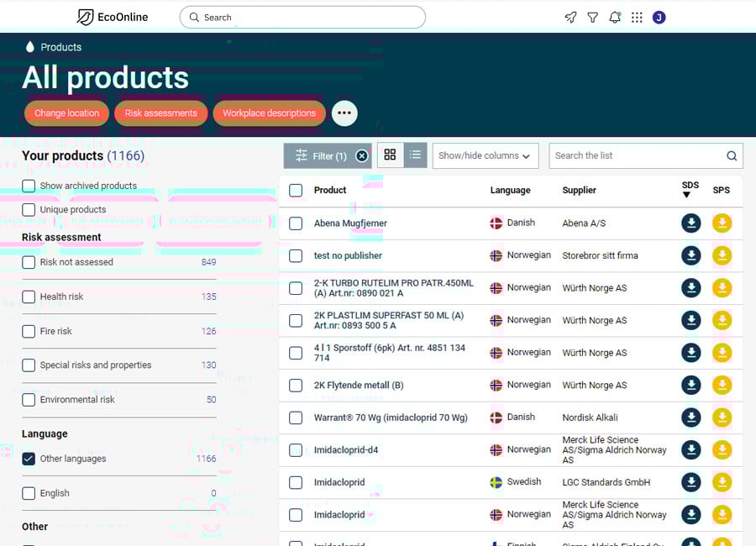Open the apps grid menu
Image resolution: width=756 pixels, height=546 pixels.
(x=637, y=18)
